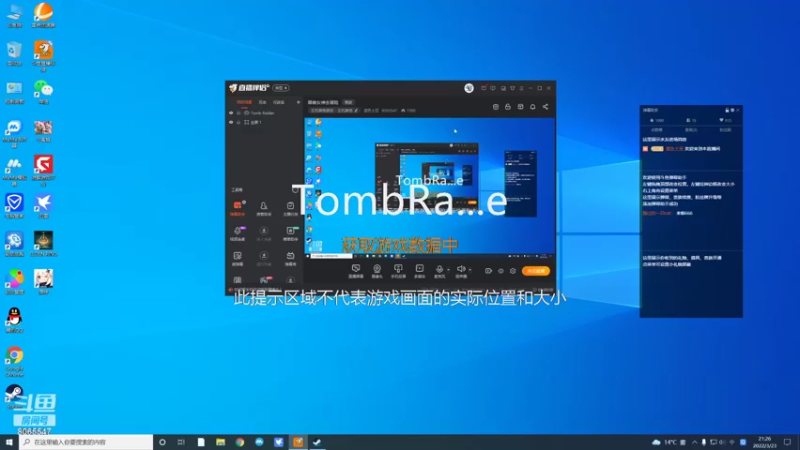
Task: Open the TV-shaped tool icon in toolbox
Action: coord(290,258)
